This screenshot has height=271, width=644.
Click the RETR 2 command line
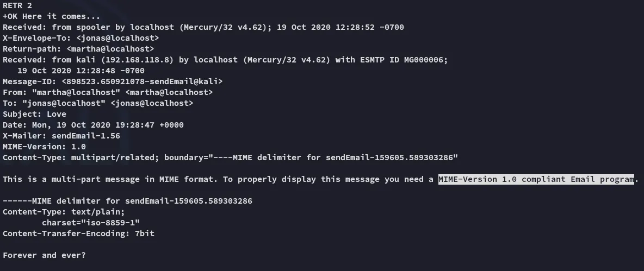point(17,5)
